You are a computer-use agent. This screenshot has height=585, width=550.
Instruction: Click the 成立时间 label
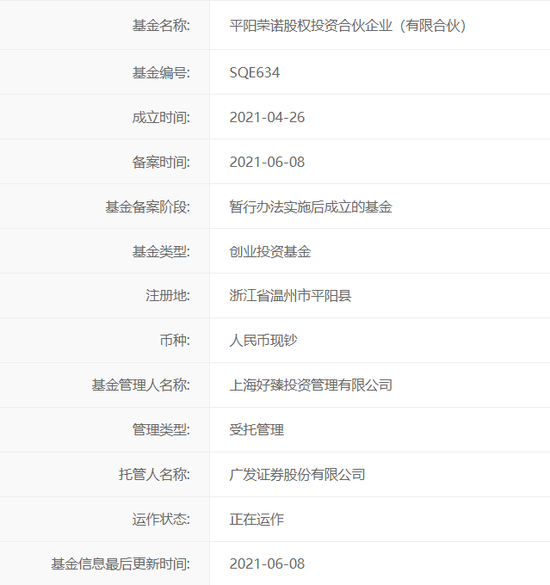point(161,117)
